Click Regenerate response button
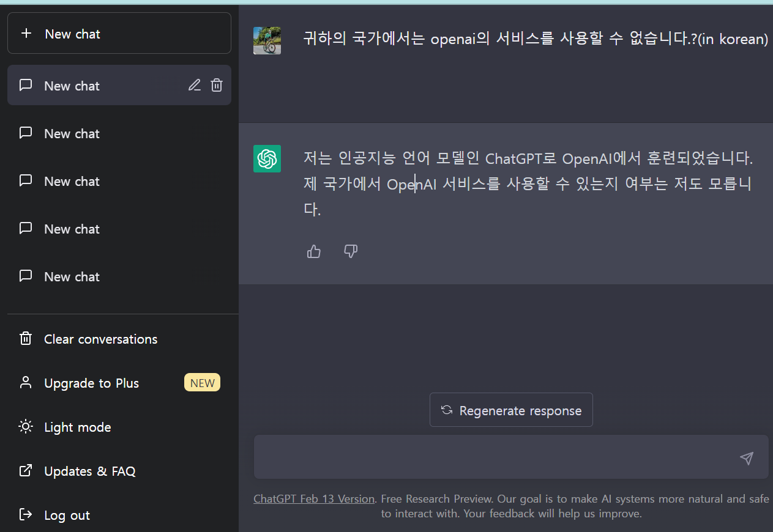This screenshot has height=532, width=773. pyautogui.click(x=511, y=410)
